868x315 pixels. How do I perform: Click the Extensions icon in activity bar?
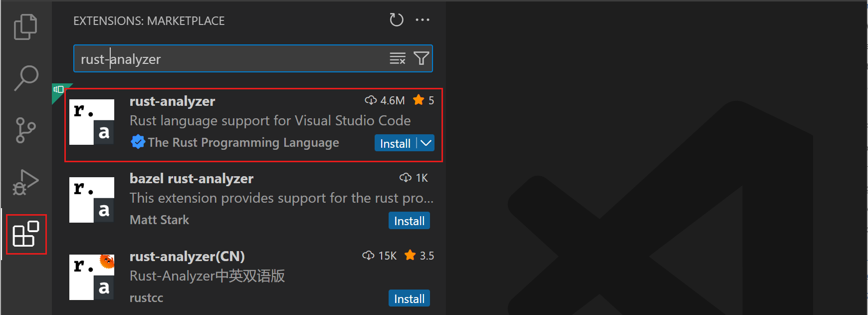click(x=25, y=234)
